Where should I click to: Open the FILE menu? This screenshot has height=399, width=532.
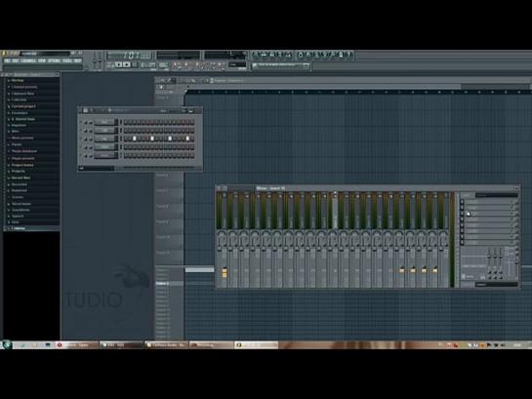pos(8,61)
